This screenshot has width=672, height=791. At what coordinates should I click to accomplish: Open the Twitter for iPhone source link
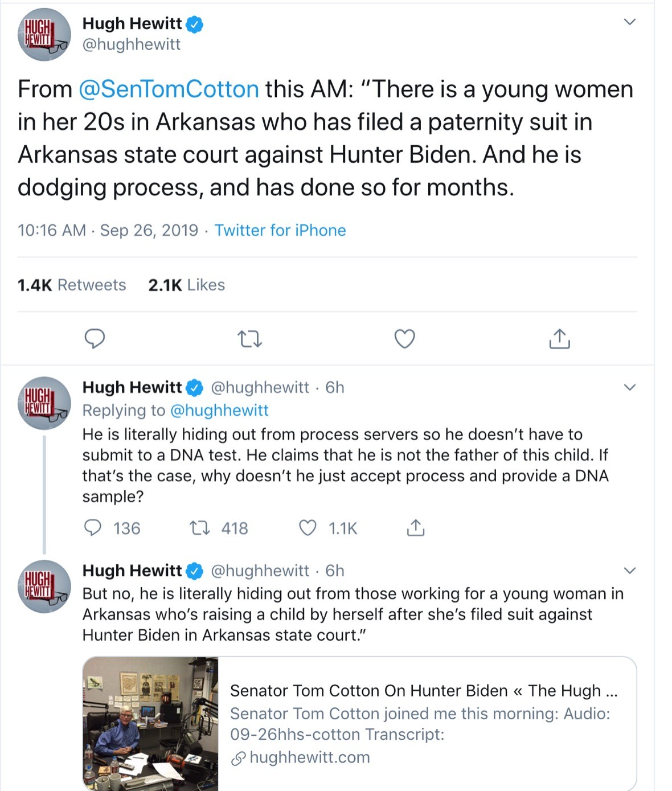[x=280, y=230]
